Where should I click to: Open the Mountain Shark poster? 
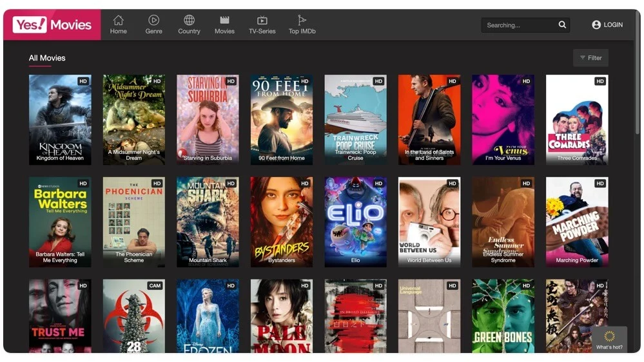(x=208, y=222)
